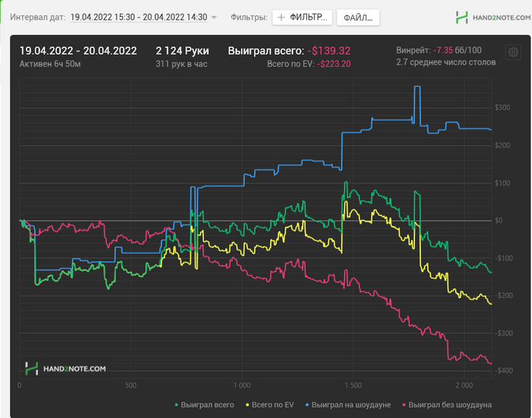The height and width of the screenshot is (418, 532).
Task: Click the Активен 6ч 50м text
Action: [x=50, y=64]
